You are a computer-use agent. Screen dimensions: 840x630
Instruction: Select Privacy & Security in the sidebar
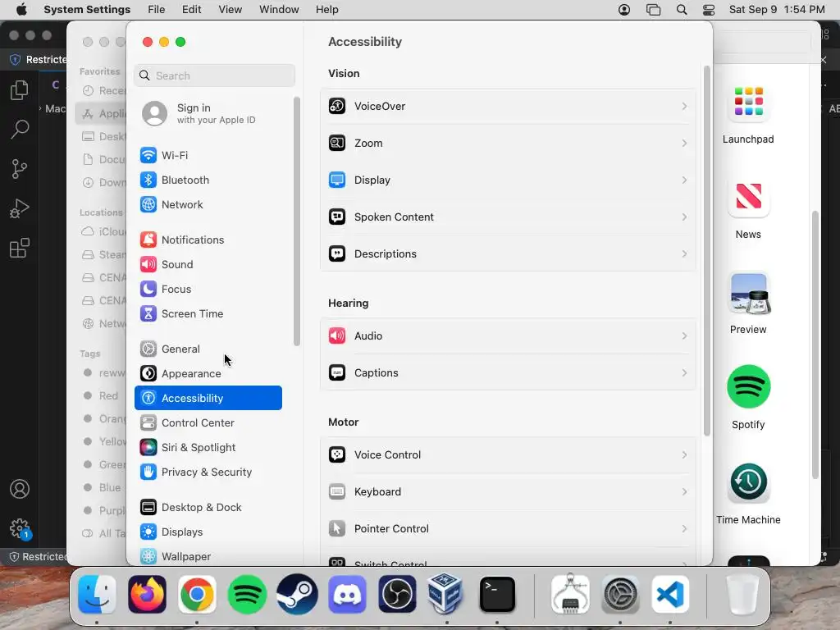(x=208, y=472)
